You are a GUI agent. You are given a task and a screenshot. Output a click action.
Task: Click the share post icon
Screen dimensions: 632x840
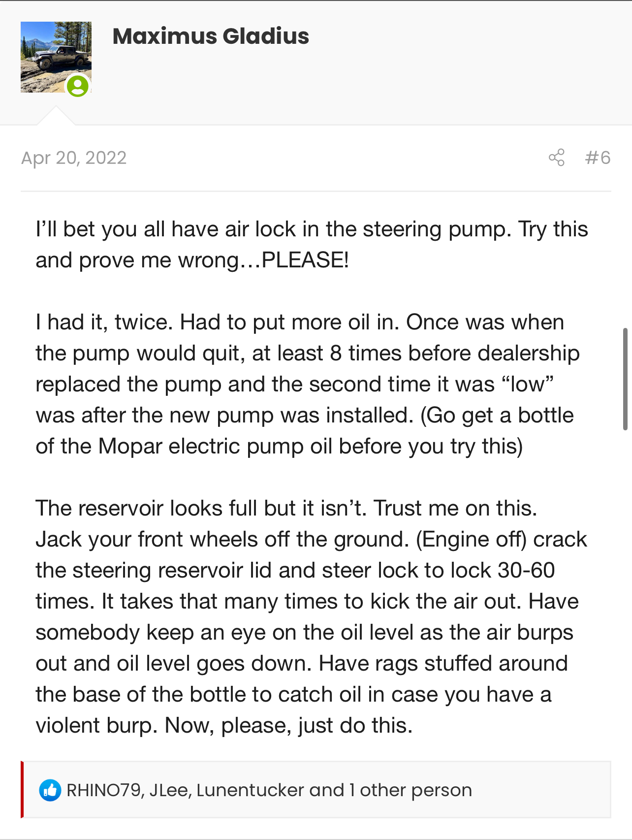coord(556,158)
